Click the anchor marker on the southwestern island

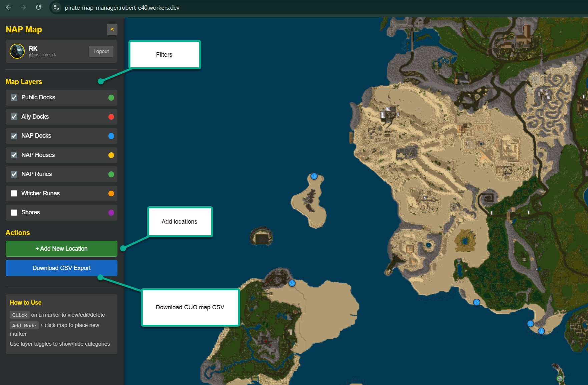tap(291, 283)
